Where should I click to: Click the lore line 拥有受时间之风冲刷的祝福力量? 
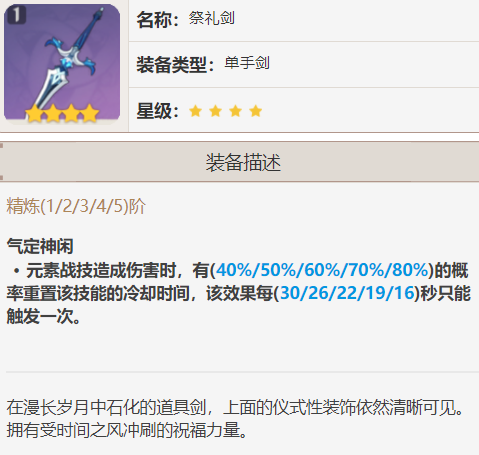coord(127,430)
